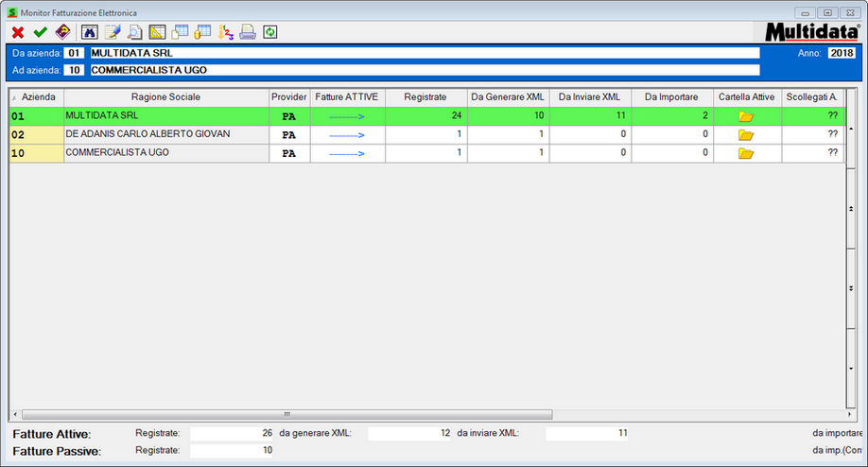The width and height of the screenshot is (868, 467).
Task: Click the horizontal scrollbar left arrow
Action: (15, 414)
